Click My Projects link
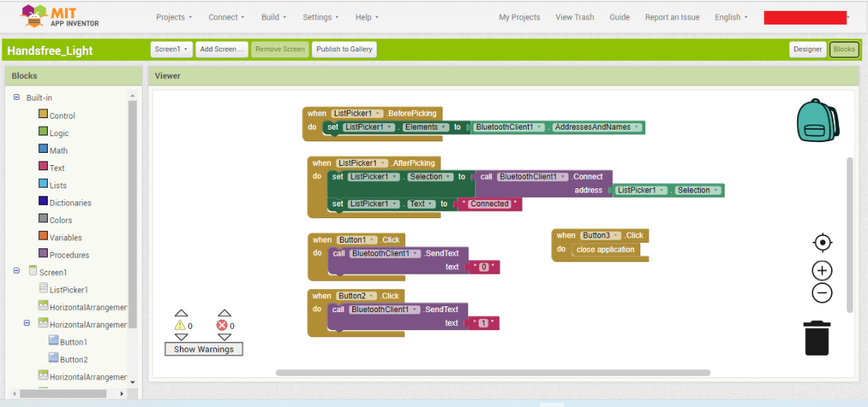This screenshot has width=868, height=407. point(519,17)
